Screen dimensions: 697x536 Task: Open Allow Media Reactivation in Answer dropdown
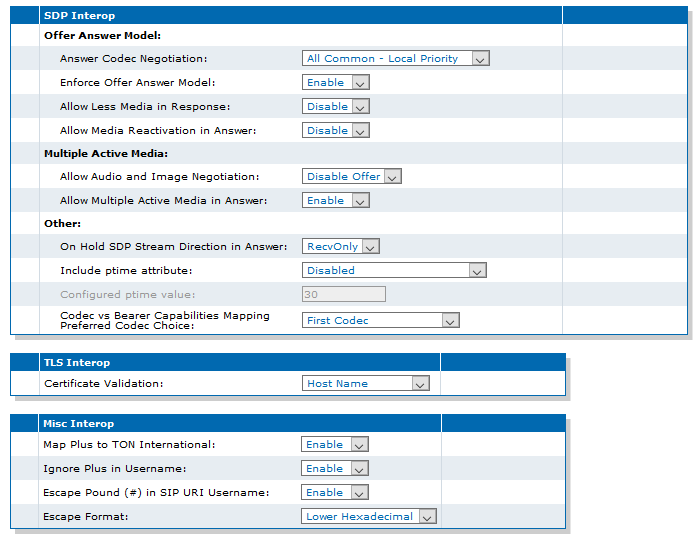(x=336, y=130)
